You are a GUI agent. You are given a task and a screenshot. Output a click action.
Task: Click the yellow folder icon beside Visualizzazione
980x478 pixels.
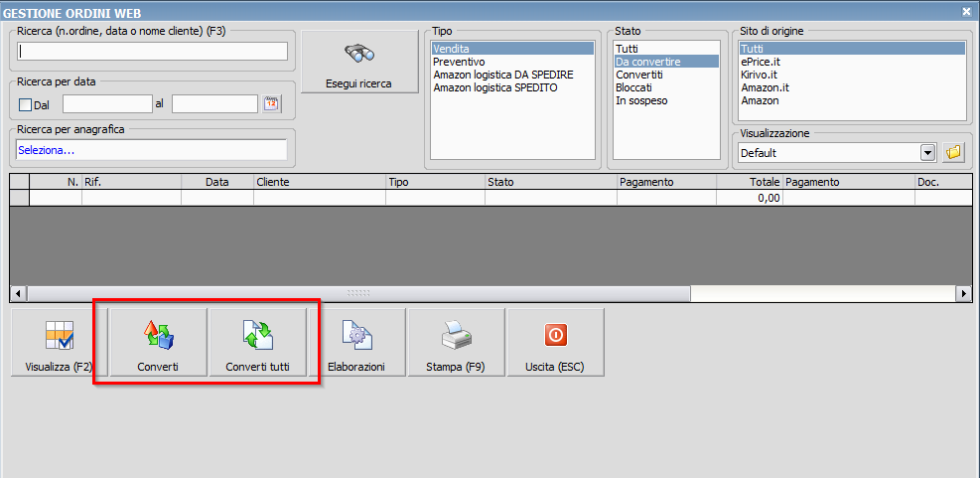pos(953,152)
